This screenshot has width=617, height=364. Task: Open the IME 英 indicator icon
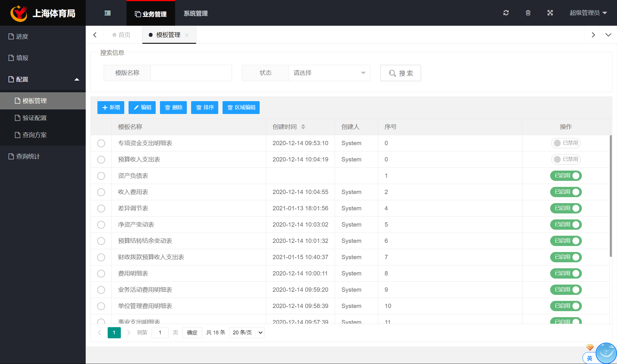tap(590, 358)
